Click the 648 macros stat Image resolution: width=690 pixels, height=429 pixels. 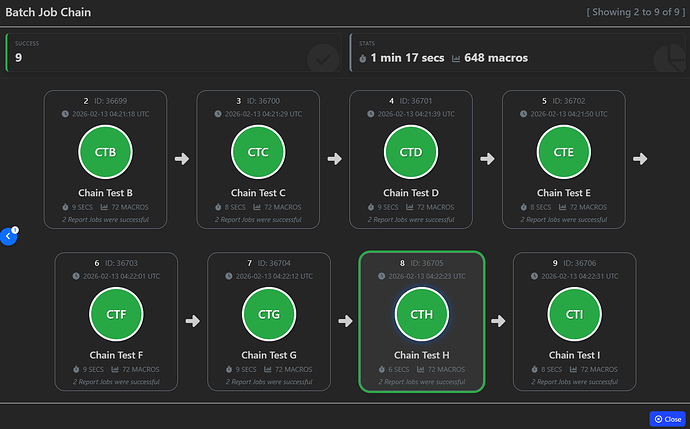(490, 58)
